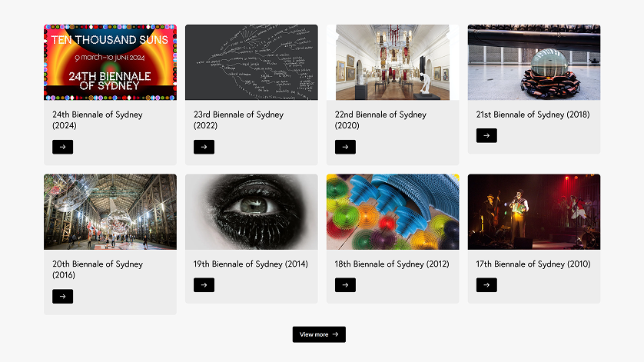Open the colorful spools artwork thumbnail

[x=393, y=212]
